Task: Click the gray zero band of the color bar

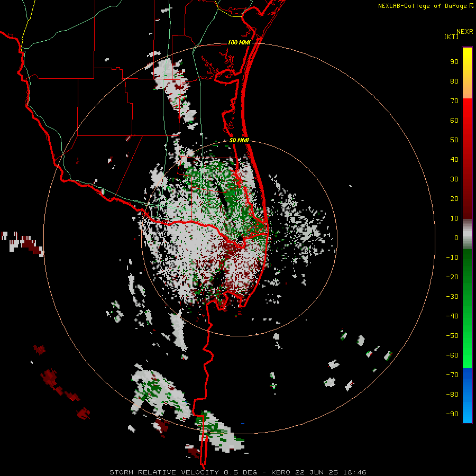Action: [x=467, y=234]
